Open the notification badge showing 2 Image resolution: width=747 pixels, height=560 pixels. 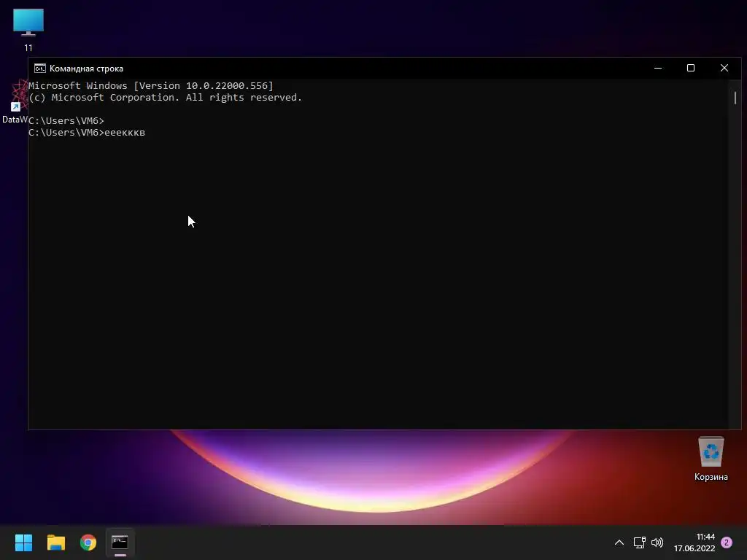pos(727,542)
